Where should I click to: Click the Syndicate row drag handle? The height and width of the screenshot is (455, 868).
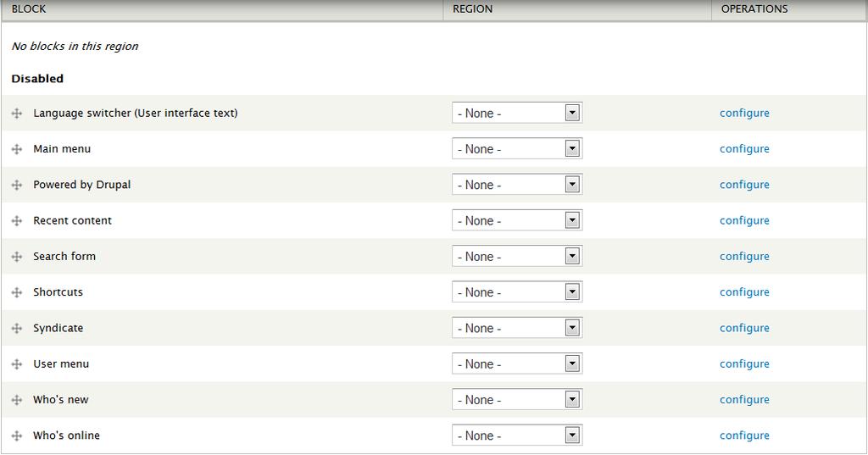tap(17, 328)
